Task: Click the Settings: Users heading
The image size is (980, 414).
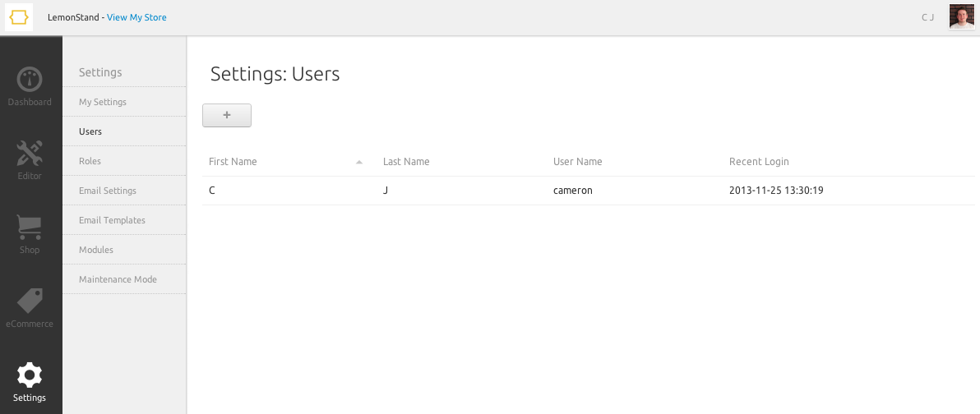Action: tap(275, 74)
